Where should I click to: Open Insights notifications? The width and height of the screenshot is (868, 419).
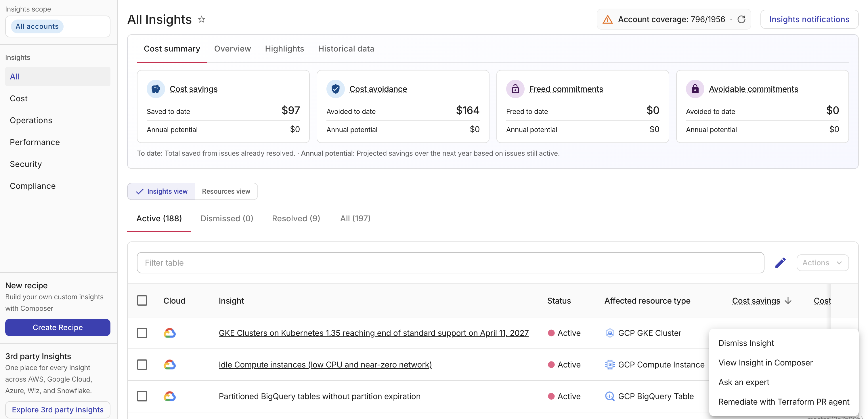coord(809,19)
